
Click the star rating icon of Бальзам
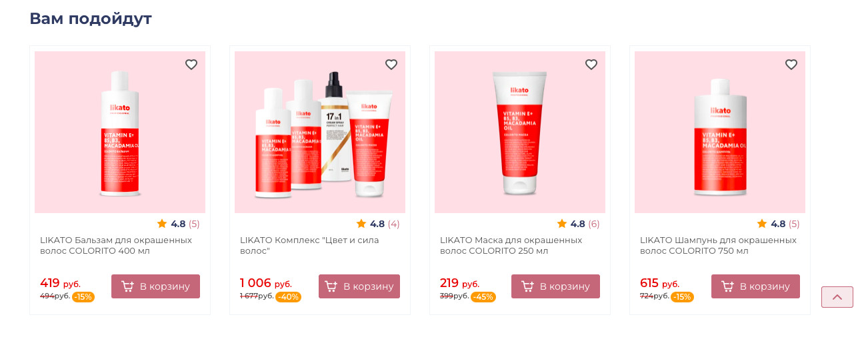pos(162,223)
